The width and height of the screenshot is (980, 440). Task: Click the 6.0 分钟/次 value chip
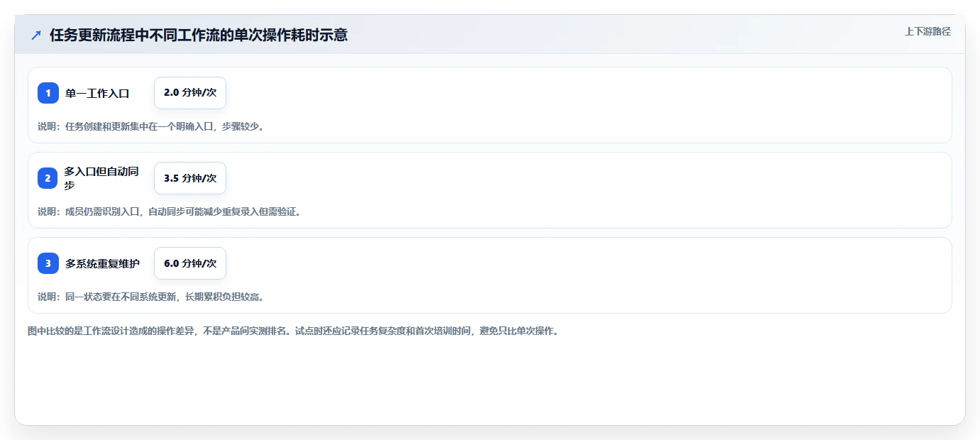pyautogui.click(x=190, y=263)
